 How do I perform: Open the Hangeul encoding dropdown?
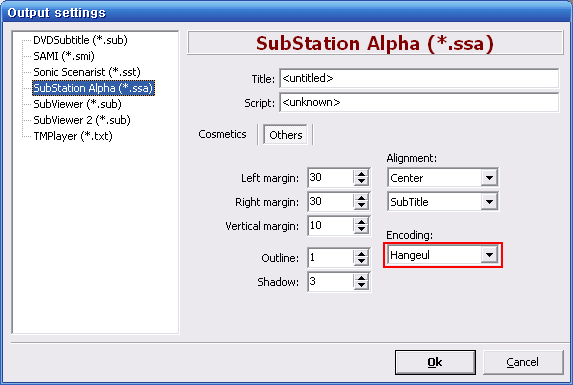[489, 255]
